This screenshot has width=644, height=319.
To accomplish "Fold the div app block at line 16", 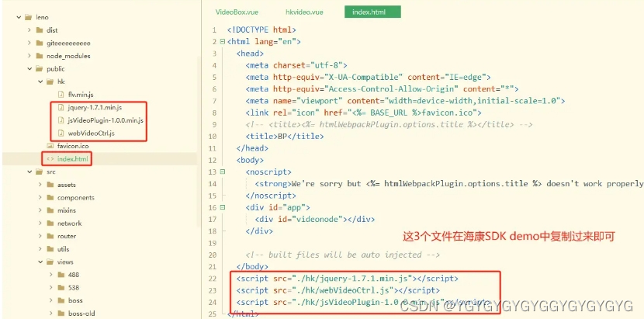I will 223,207.
